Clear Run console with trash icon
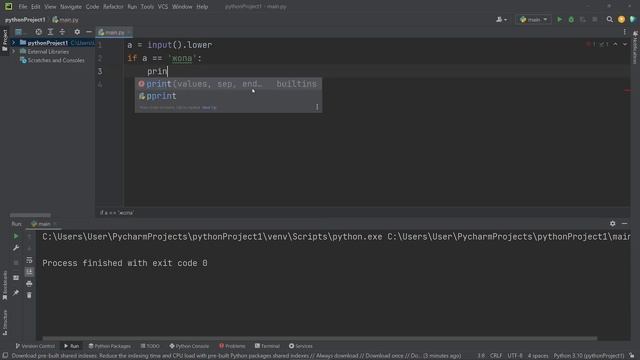This screenshot has width=640, height=360. coord(29,295)
